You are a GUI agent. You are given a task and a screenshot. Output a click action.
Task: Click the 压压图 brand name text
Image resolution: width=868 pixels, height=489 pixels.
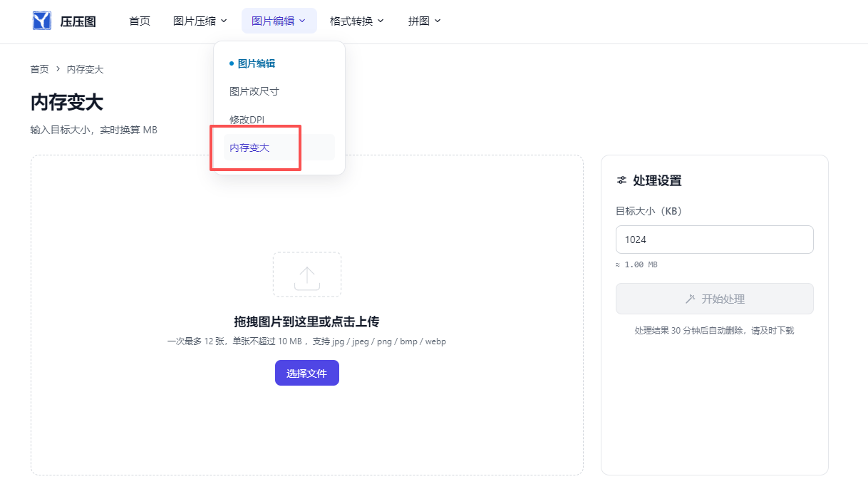coord(78,21)
